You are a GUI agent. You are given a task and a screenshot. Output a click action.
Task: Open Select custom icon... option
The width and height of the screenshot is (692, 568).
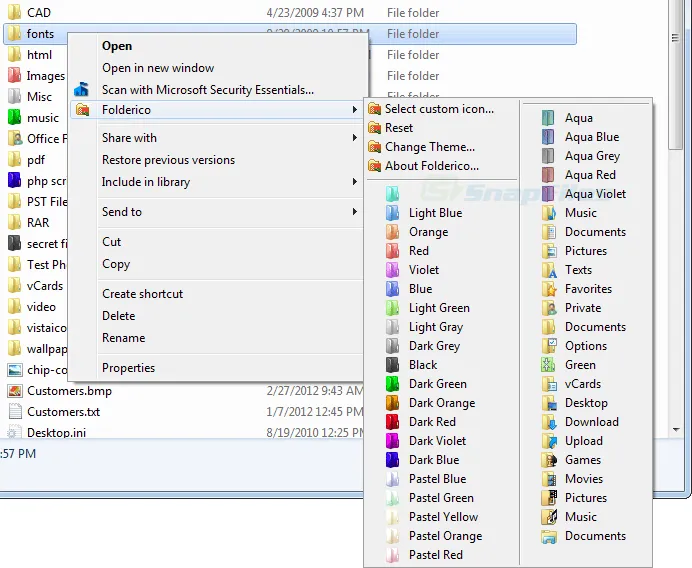pyautogui.click(x=439, y=109)
